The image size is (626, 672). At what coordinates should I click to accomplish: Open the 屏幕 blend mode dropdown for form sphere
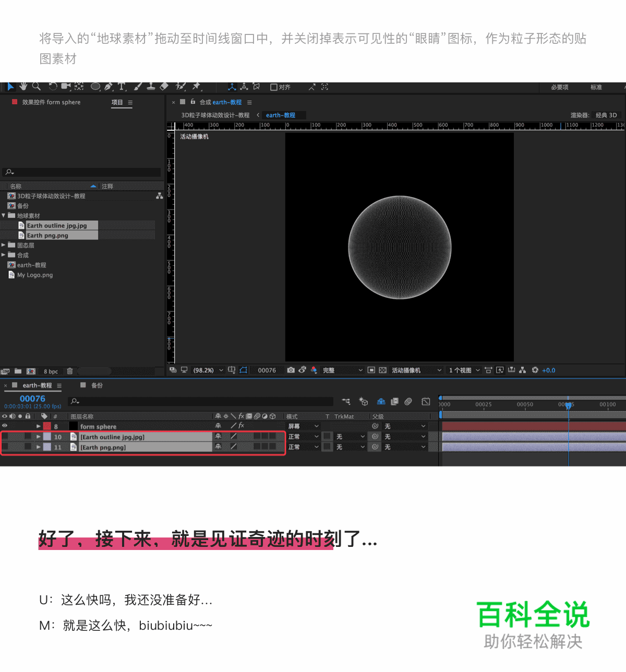coord(303,426)
